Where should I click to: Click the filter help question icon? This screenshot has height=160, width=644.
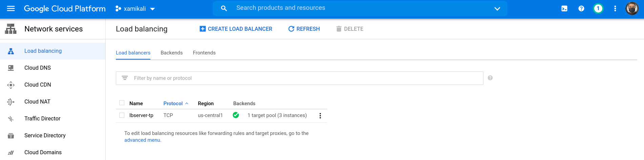pyautogui.click(x=490, y=78)
